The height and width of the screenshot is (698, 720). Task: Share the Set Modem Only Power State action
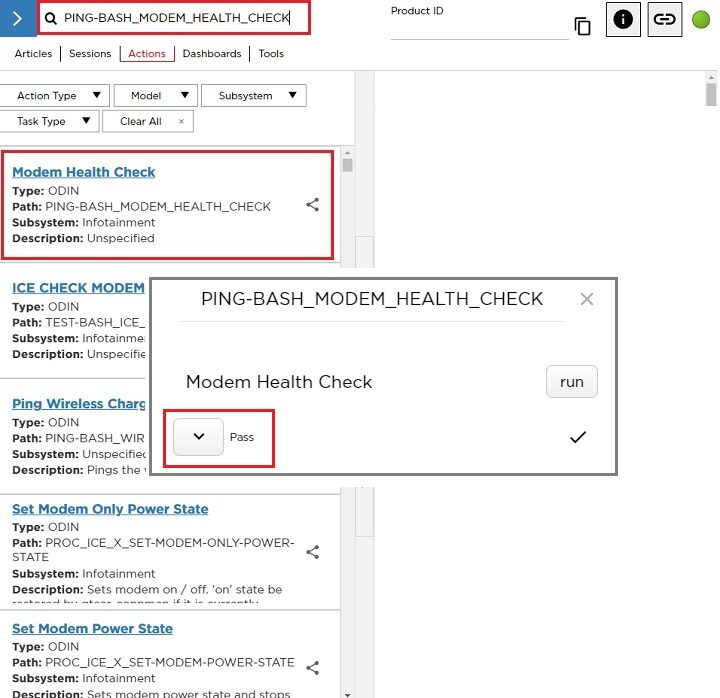coord(312,551)
